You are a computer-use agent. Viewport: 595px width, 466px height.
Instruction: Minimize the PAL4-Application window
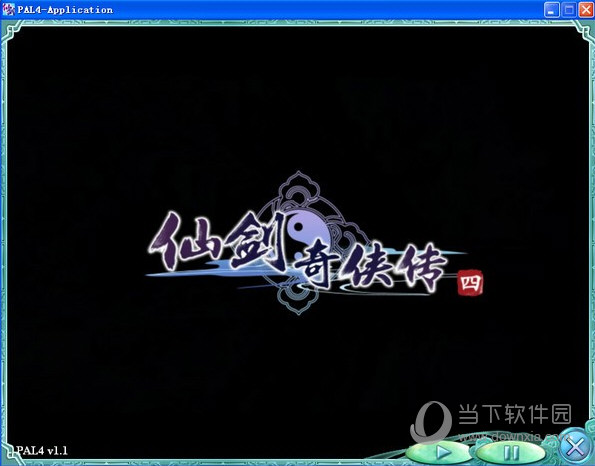pyautogui.click(x=551, y=10)
